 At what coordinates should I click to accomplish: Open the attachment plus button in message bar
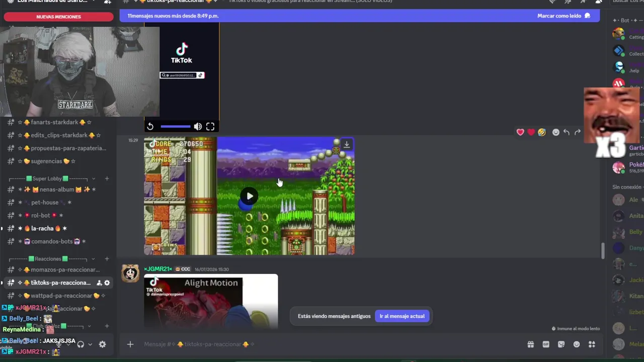tap(130, 344)
